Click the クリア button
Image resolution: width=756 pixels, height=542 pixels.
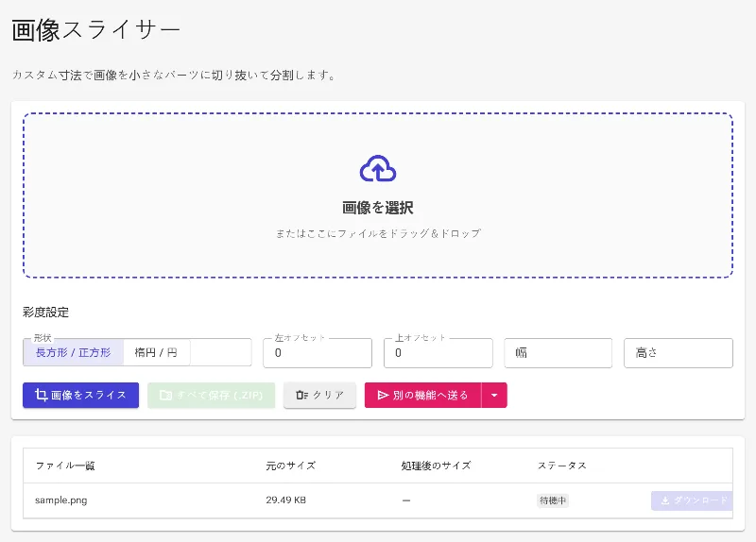click(x=319, y=395)
